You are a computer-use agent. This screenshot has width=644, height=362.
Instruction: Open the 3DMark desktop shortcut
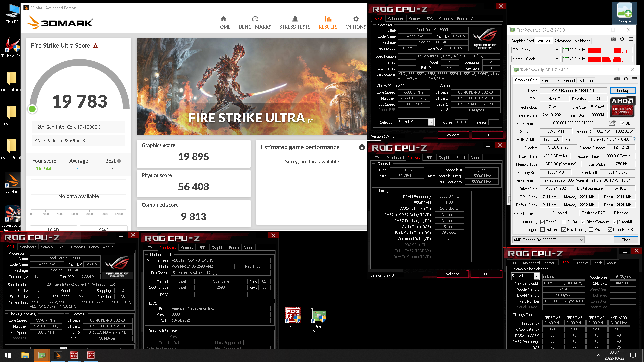pos(12,183)
